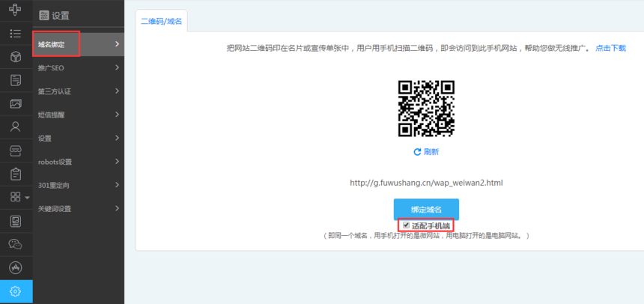Open the App Store style icon
644x304 pixels.
pyautogui.click(x=16, y=268)
